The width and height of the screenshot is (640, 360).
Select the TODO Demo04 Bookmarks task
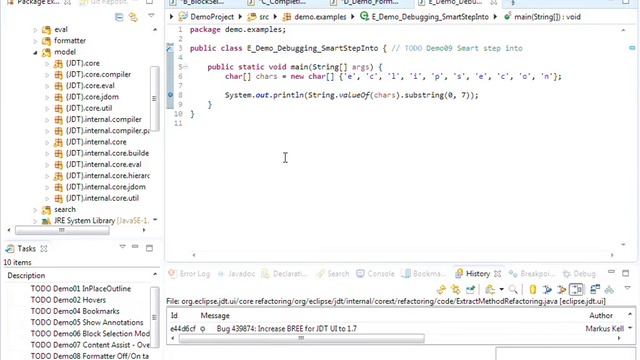75,311
